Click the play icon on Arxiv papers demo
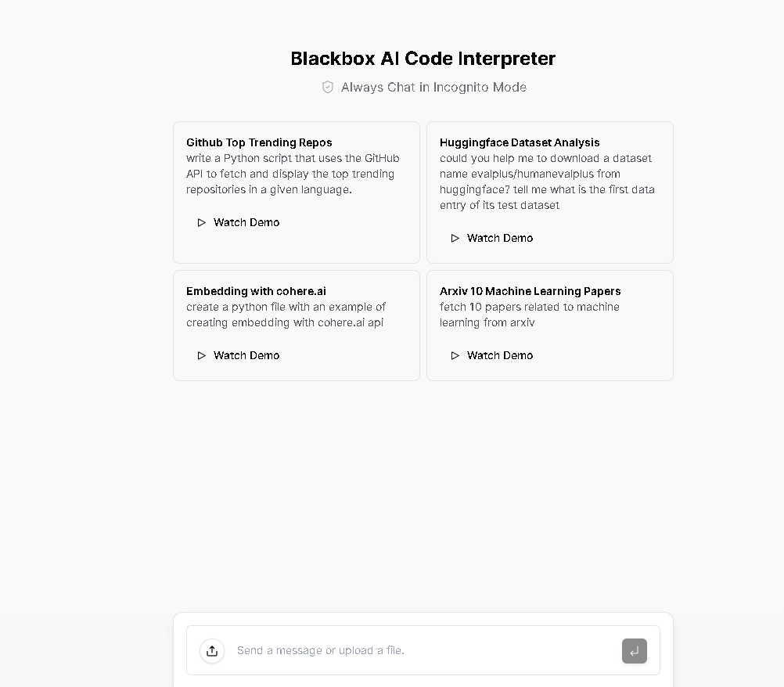Image resolution: width=784 pixels, height=687 pixels. [x=455, y=355]
